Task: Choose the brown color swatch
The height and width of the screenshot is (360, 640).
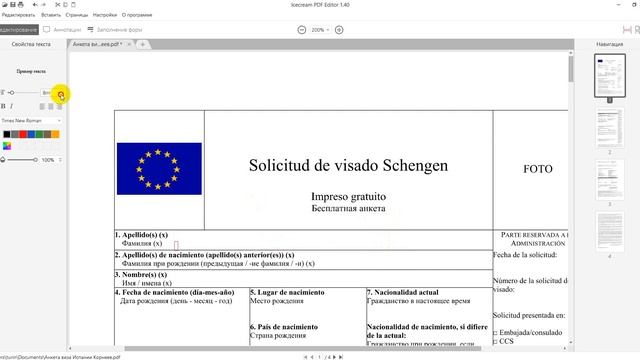Action: pyautogui.click(x=47, y=134)
